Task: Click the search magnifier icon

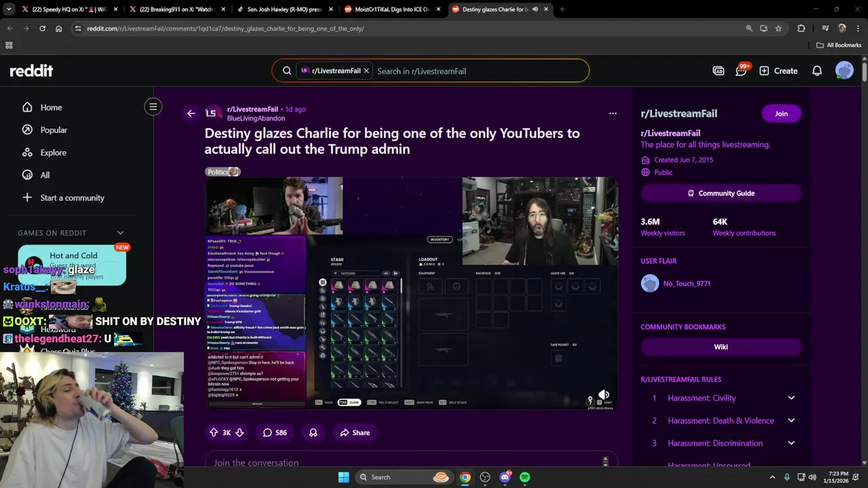Action: (287, 70)
